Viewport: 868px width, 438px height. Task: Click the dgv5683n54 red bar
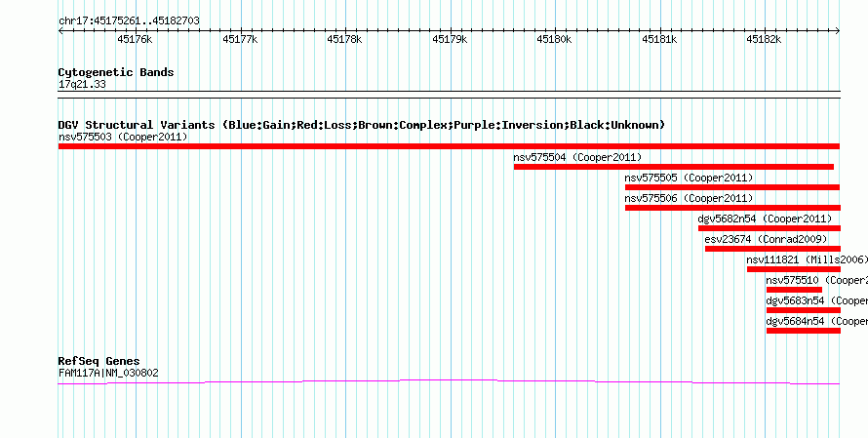[x=804, y=310]
